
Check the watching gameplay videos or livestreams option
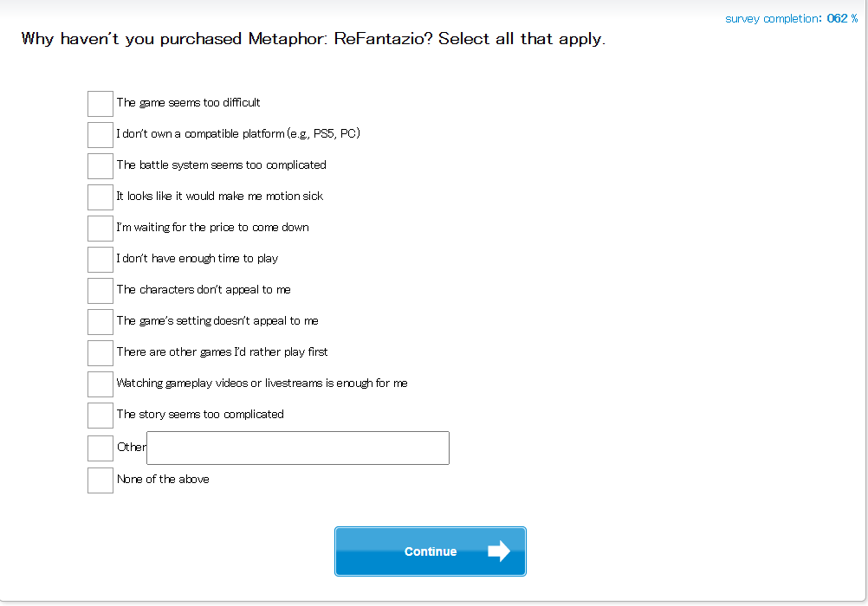click(100, 384)
